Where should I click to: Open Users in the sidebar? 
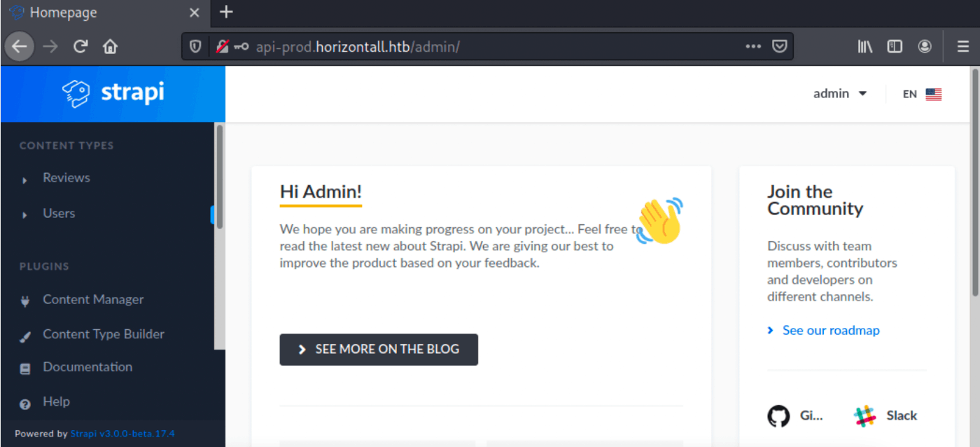point(59,213)
